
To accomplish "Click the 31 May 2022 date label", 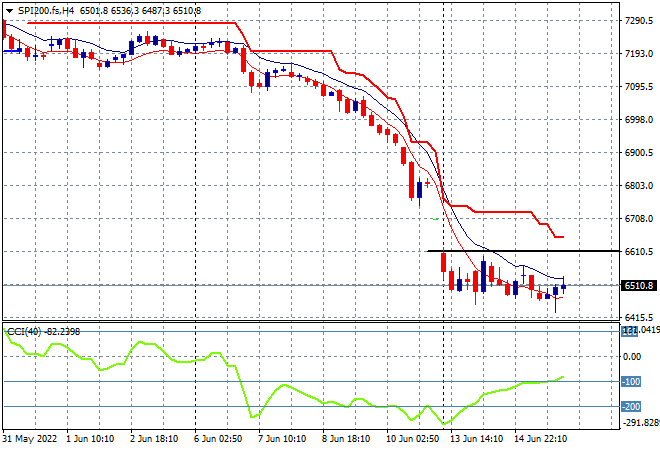I will pyautogui.click(x=29, y=439).
